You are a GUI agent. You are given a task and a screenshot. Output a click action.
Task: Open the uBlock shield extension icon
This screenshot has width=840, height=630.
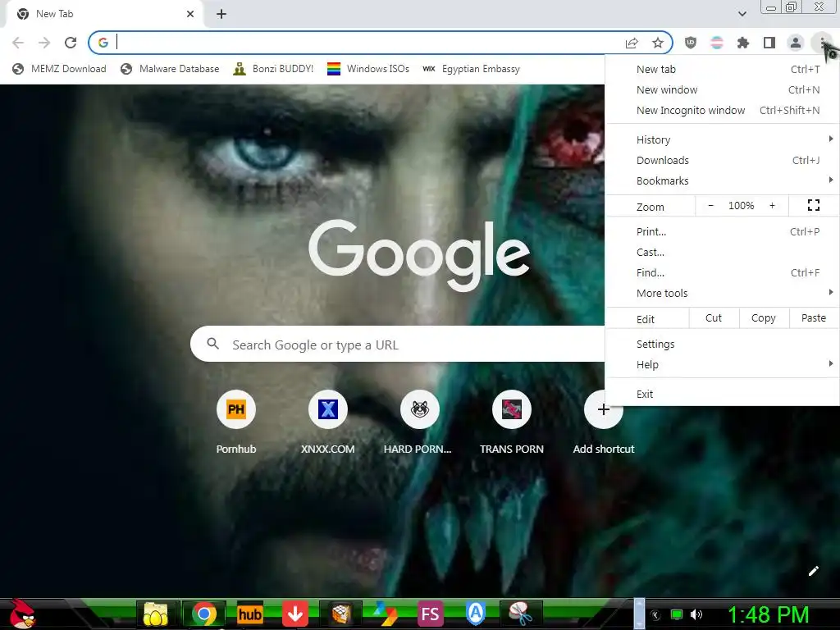pyautogui.click(x=691, y=43)
